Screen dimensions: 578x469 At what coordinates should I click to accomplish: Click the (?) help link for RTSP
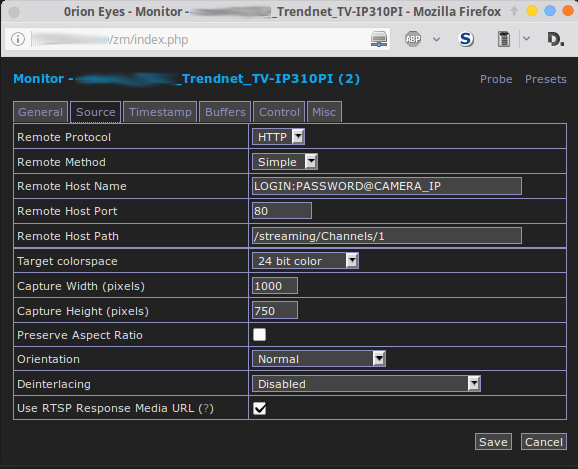pos(206,408)
